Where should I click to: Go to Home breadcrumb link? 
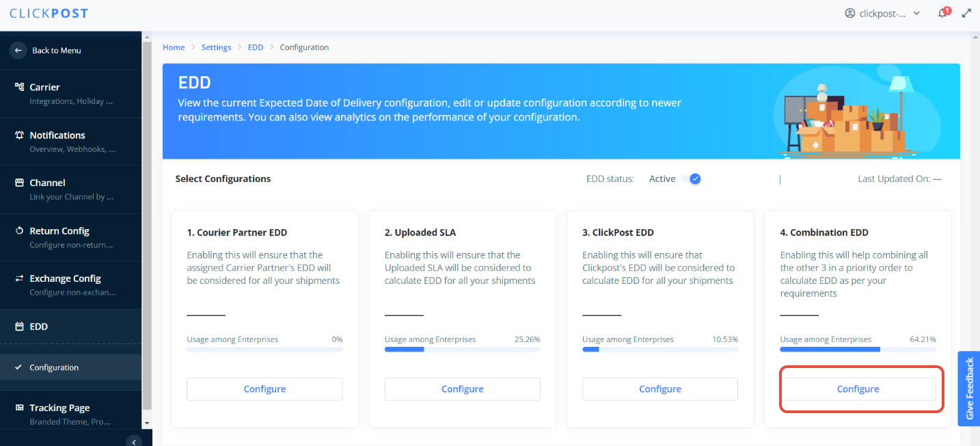(174, 47)
